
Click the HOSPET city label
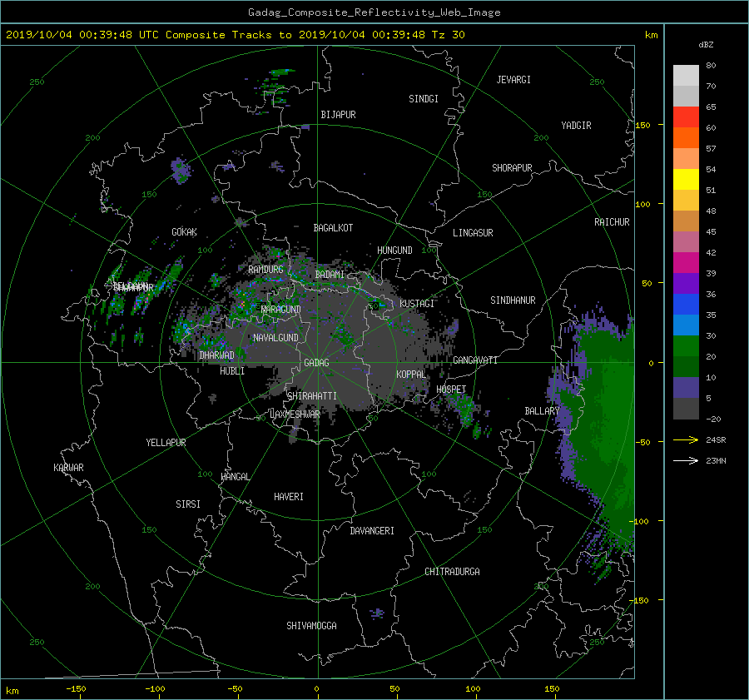click(x=451, y=390)
